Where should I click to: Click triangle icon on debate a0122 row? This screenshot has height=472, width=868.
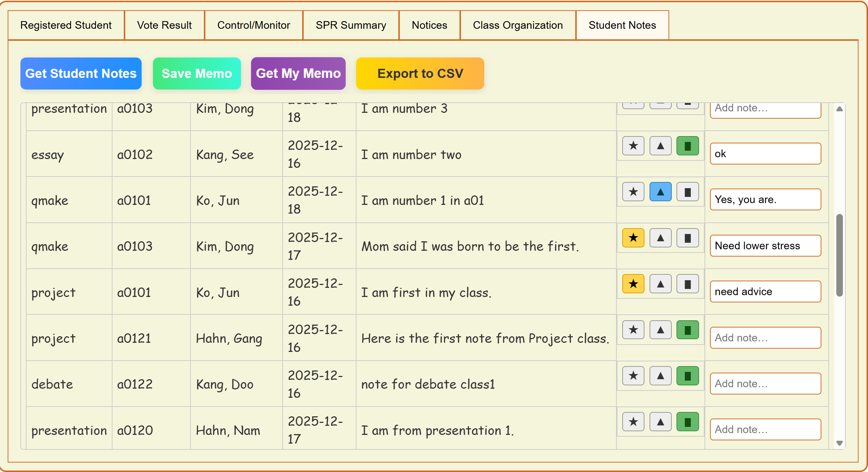point(660,376)
